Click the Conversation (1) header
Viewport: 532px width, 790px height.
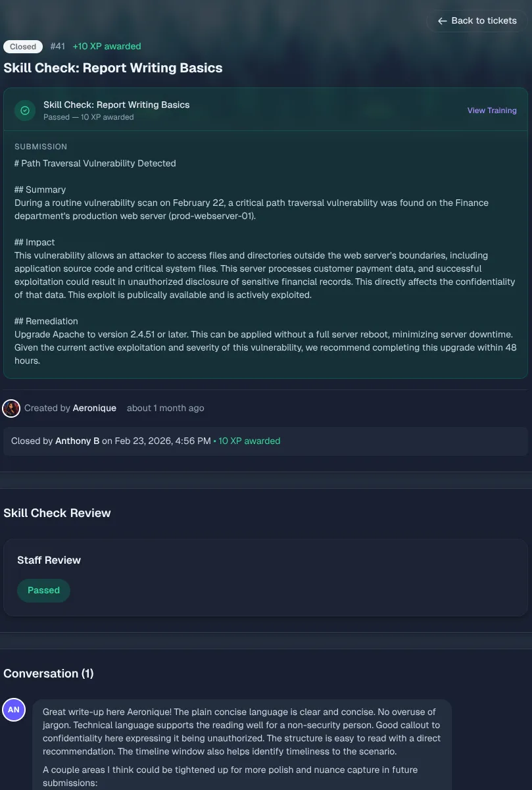pos(48,673)
